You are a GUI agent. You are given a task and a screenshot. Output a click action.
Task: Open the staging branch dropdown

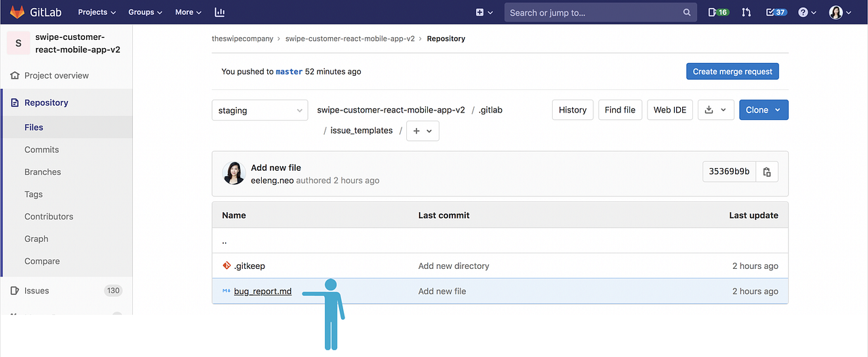(260, 110)
